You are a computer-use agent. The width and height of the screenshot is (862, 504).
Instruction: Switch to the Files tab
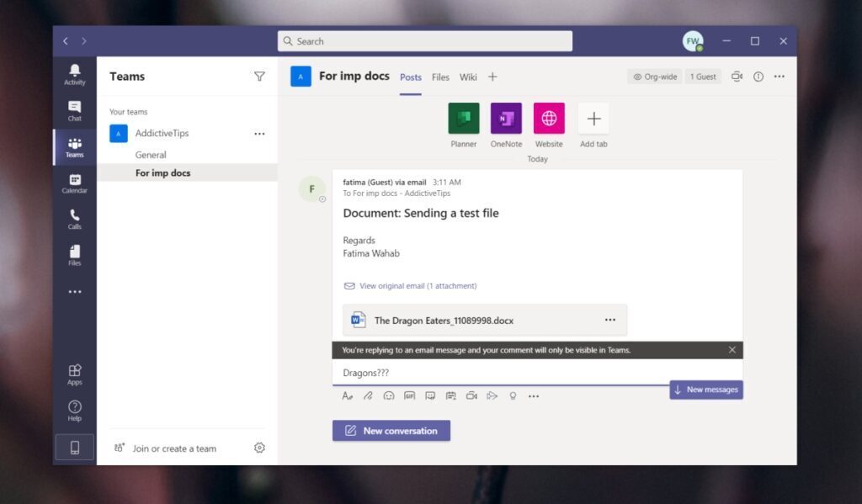coord(440,77)
